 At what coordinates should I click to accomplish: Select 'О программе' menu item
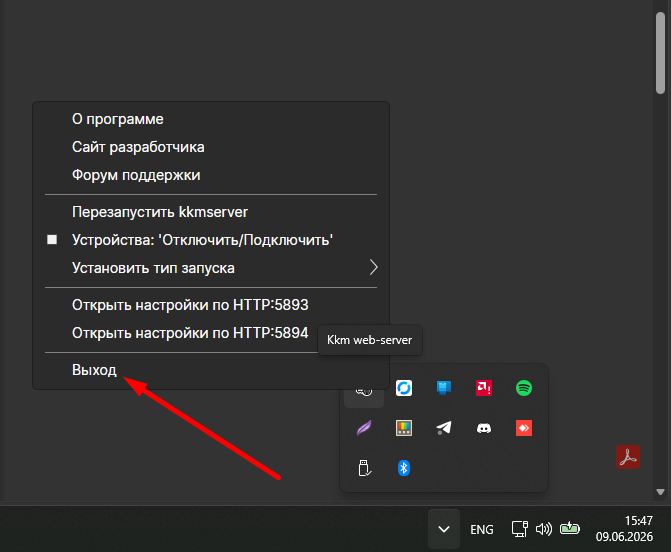pos(211,119)
